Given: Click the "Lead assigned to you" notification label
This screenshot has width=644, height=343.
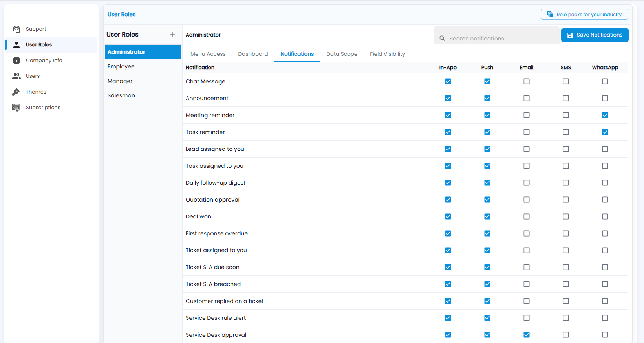Looking at the screenshot, I should 215,149.
